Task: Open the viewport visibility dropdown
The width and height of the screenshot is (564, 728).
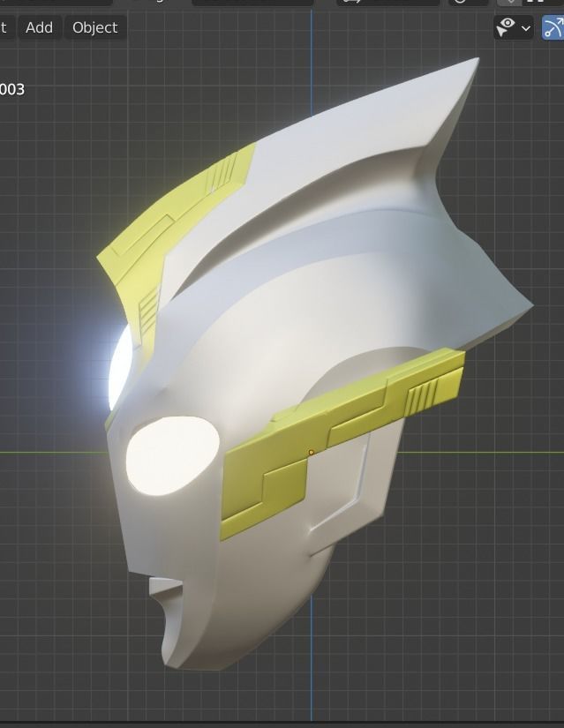Action: click(514, 27)
